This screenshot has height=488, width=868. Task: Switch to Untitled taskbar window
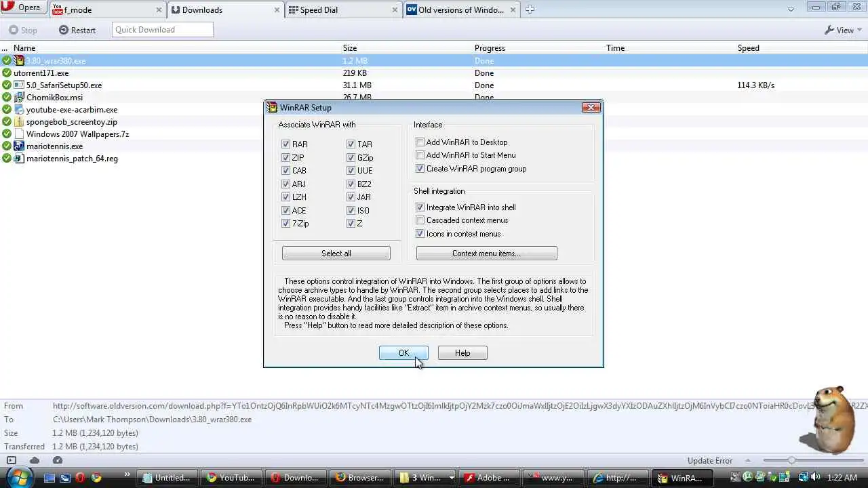coord(167,478)
